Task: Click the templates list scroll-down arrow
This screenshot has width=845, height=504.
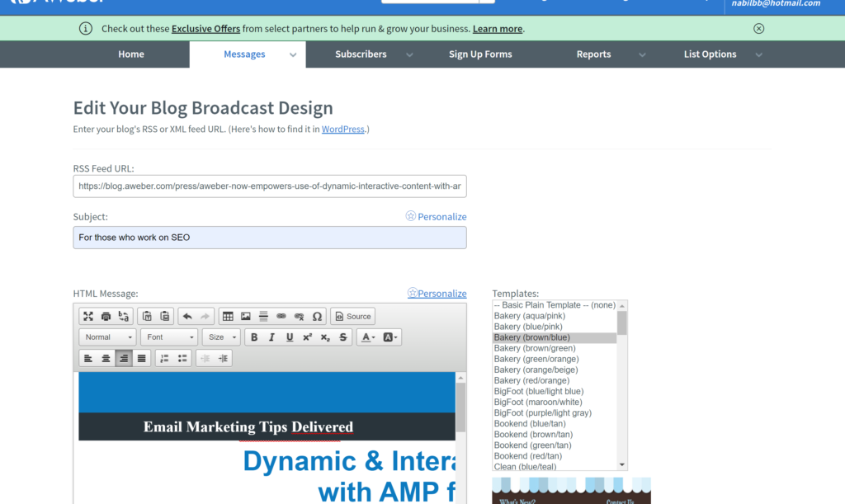Action: pos(622,464)
